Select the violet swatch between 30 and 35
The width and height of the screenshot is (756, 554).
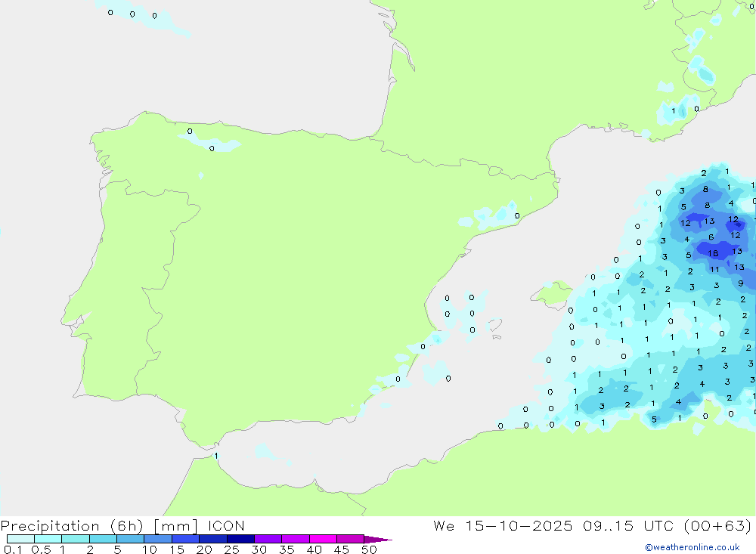point(268,539)
